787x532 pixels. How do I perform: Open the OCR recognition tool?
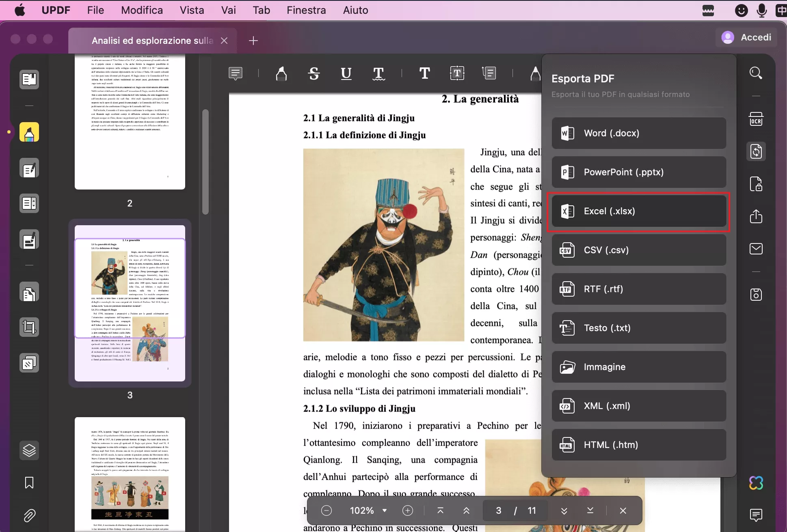[x=756, y=119]
